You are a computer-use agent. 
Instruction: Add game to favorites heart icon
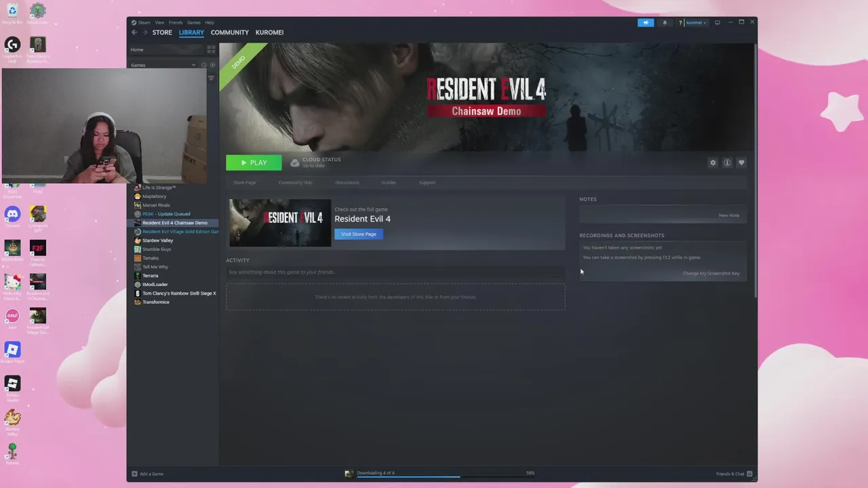coord(741,163)
